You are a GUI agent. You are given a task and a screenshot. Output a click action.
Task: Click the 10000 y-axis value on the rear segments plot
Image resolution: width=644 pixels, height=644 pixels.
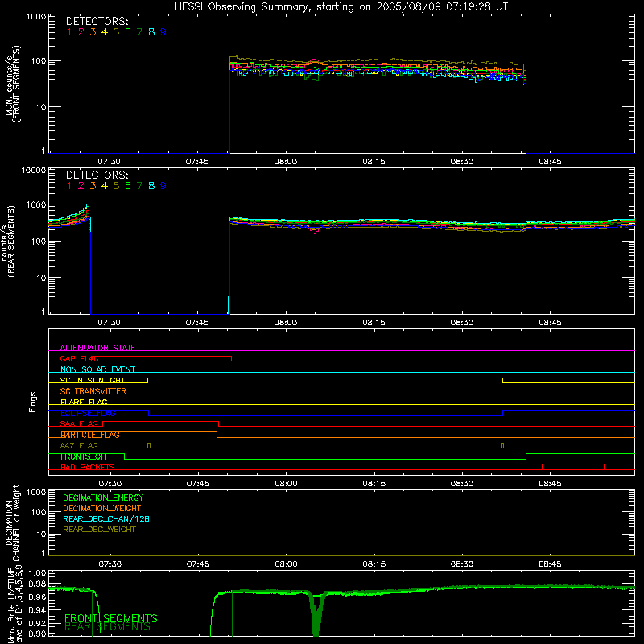[34, 171]
